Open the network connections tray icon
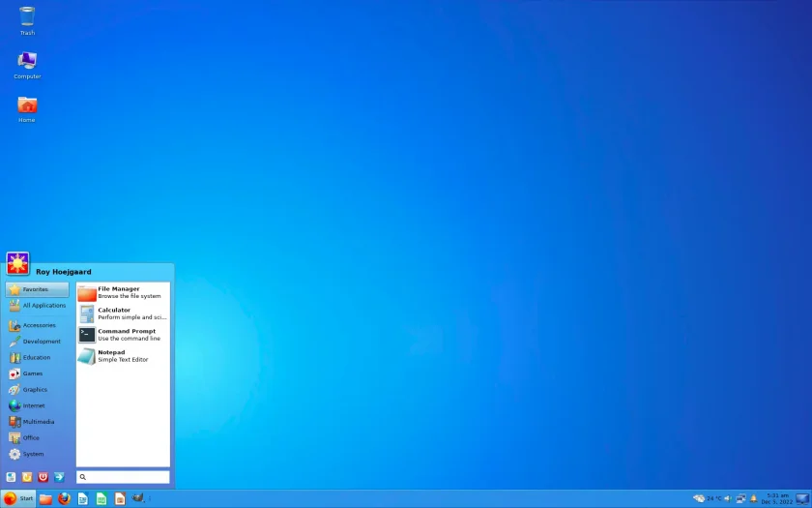This screenshot has height=508, width=812. [740, 498]
